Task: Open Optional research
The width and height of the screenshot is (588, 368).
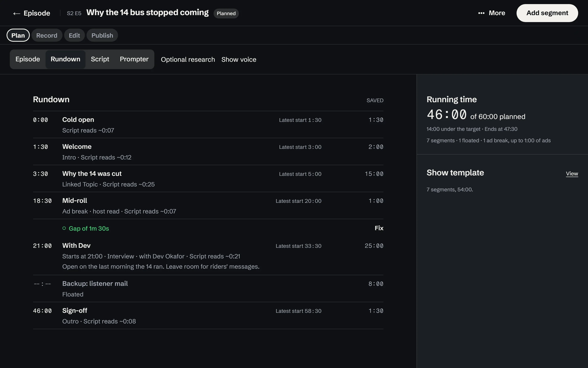Action: [x=188, y=59]
